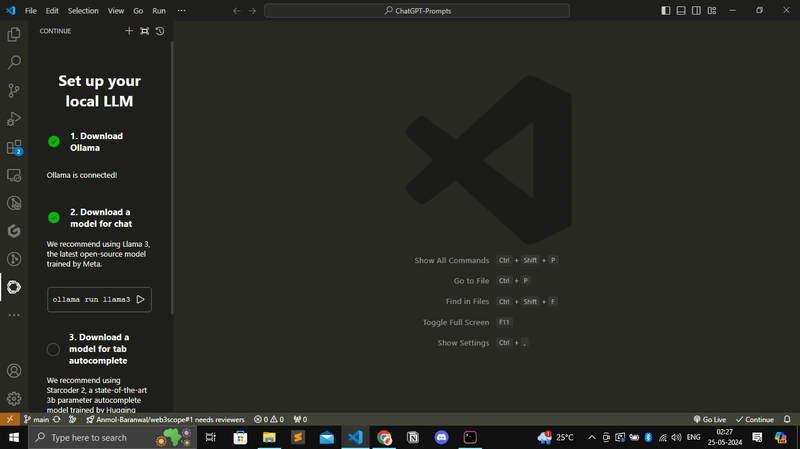
Task: Click the ChatGPT-Prompts command center search
Action: coord(417,11)
